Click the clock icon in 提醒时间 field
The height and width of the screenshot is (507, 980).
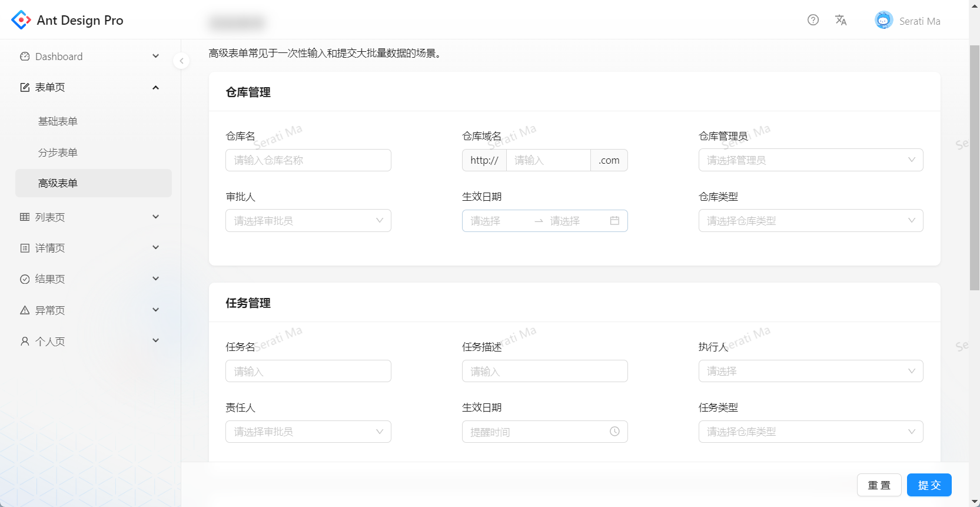614,432
